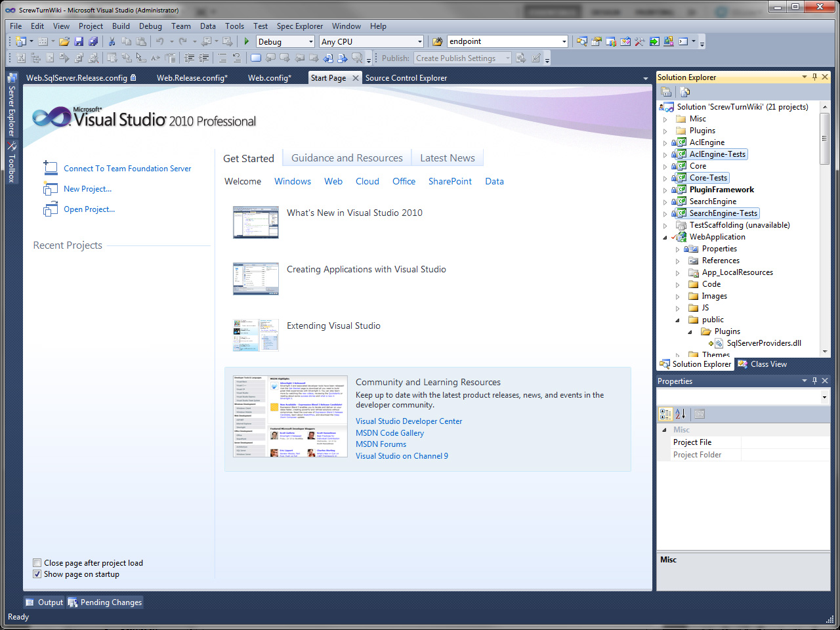Click the Undo arrow icon
Image resolution: width=840 pixels, height=630 pixels.
[x=159, y=41]
